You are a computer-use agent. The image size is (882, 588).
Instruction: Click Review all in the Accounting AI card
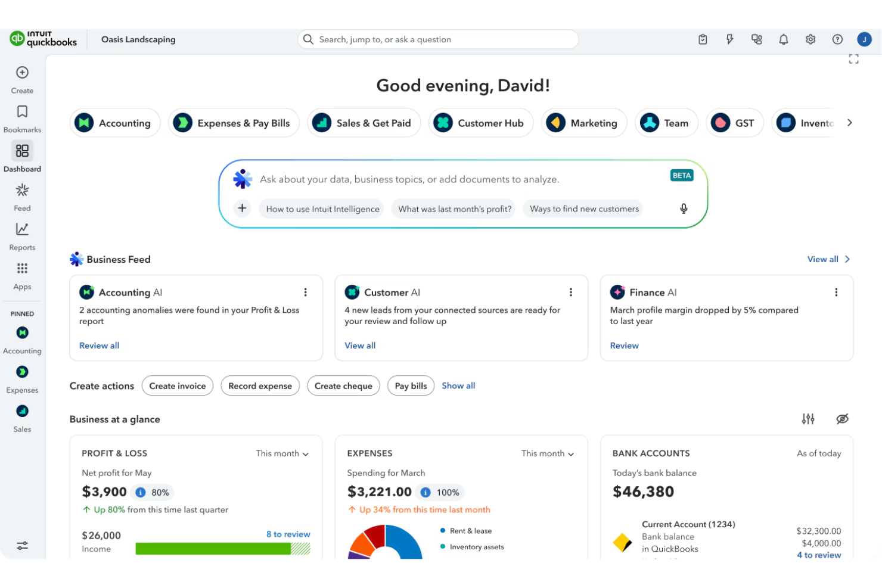pos(99,346)
